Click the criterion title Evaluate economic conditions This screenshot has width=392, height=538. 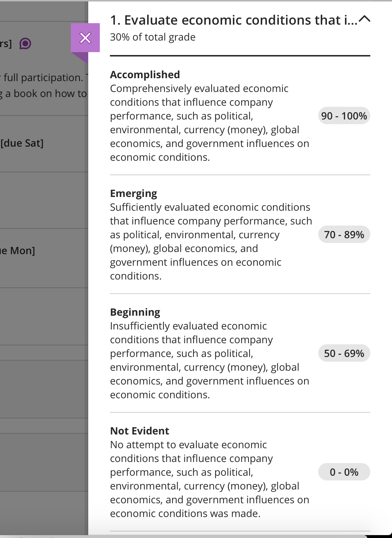coord(234,20)
